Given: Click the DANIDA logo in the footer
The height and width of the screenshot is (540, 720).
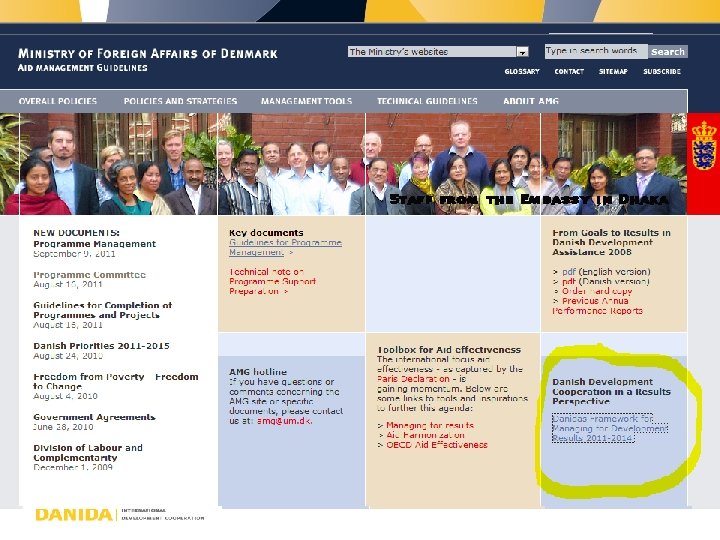Looking at the screenshot, I should click(73, 515).
